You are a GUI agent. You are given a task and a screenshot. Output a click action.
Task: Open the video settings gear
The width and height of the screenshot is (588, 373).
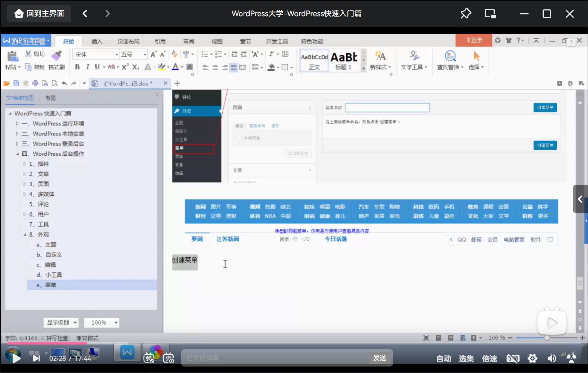click(x=532, y=358)
